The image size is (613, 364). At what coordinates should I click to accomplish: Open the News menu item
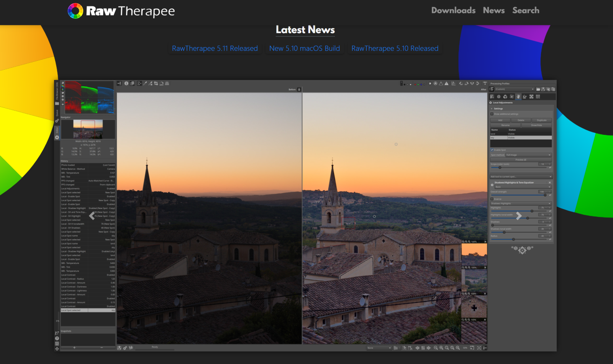coord(494,10)
